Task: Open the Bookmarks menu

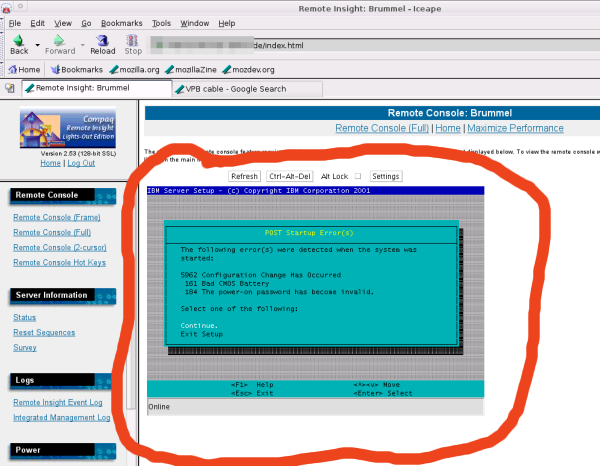Action: [121, 23]
